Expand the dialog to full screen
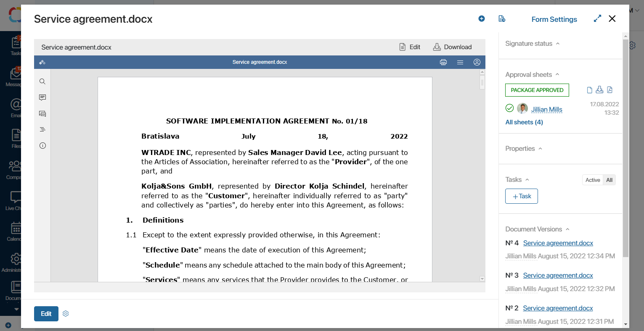Image resolution: width=644 pixels, height=331 pixels. pyautogui.click(x=597, y=18)
